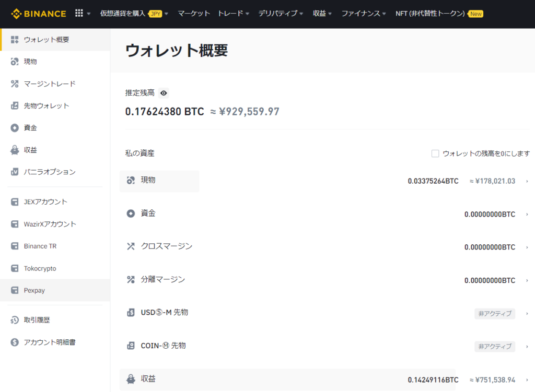Click the 取引履歴 history icon
This screenshot has width=535, height=392.
point(15,320)
